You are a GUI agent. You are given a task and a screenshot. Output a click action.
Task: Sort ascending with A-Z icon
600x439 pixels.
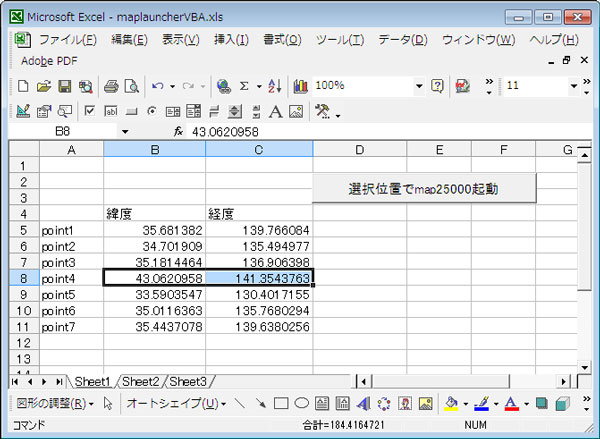point(275,86)
